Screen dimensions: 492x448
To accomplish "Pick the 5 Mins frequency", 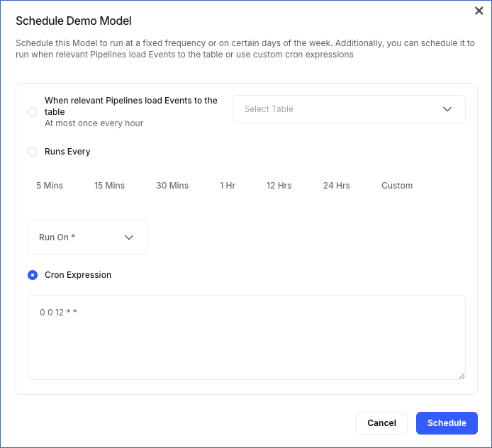I will (50, 186).
